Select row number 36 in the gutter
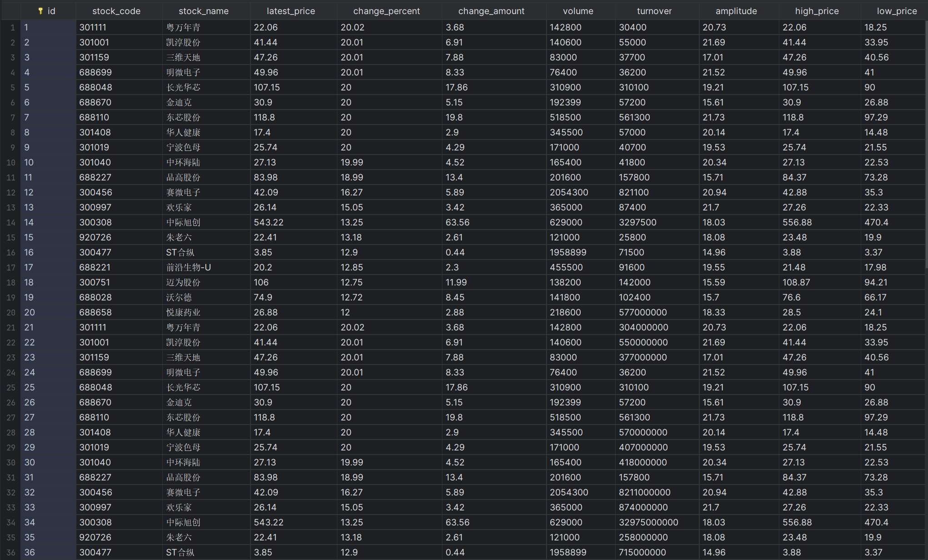 point(11,553)
